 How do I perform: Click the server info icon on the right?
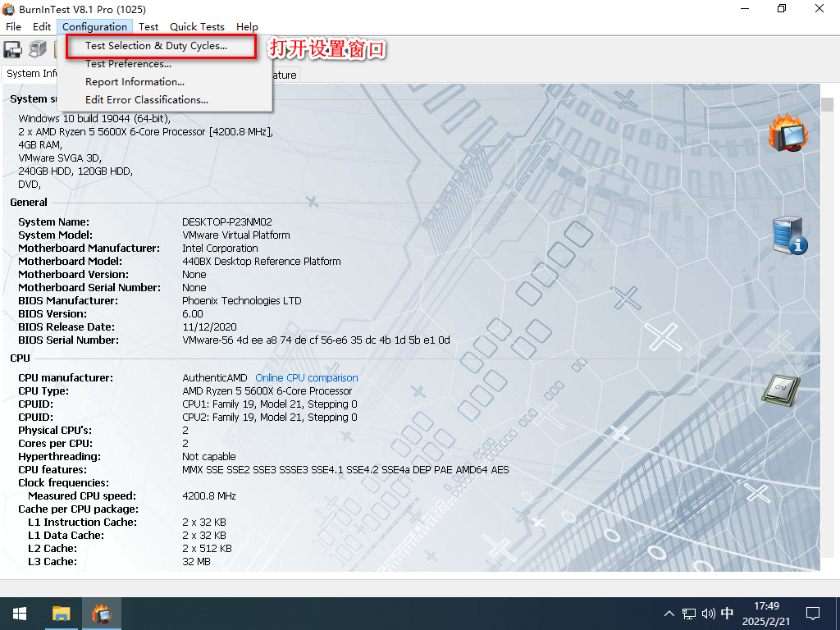tap(786, 235)
